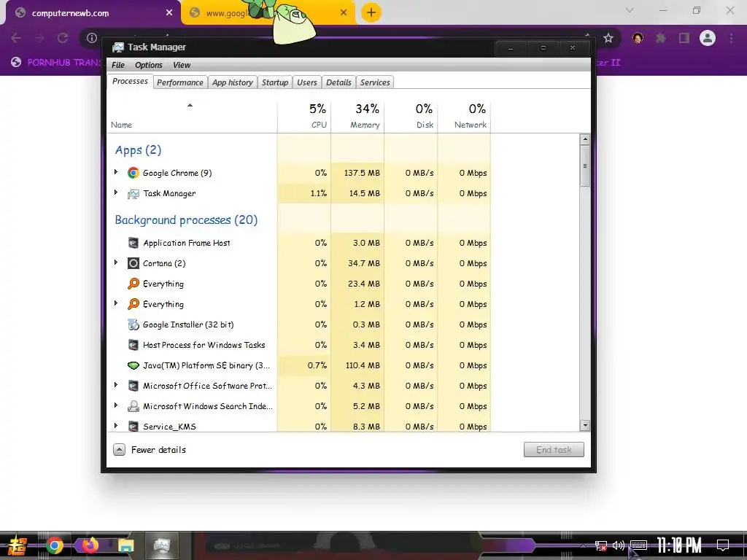747x560 pixels.
Task: Click the Microsoft Windows Search Indexer icon
Action: click(x=133, y=406)
